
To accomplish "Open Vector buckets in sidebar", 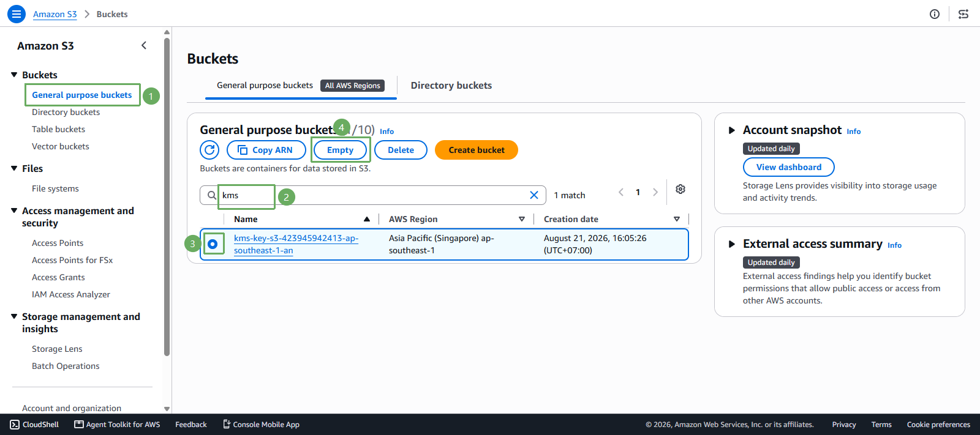I will point(61,146).
